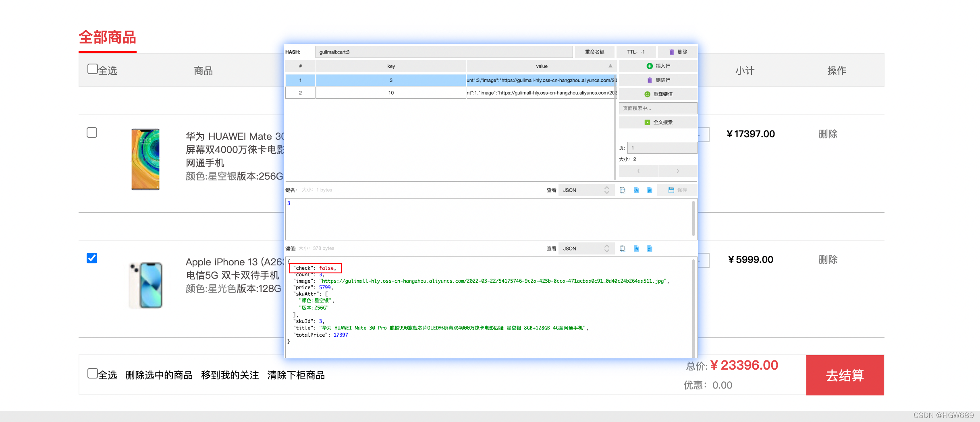Image resolution: width=980 pixels, height=422 pixels.
Task: Toggle the 全选 checkbox in the cart header
Action: click(x=93, y=69)
